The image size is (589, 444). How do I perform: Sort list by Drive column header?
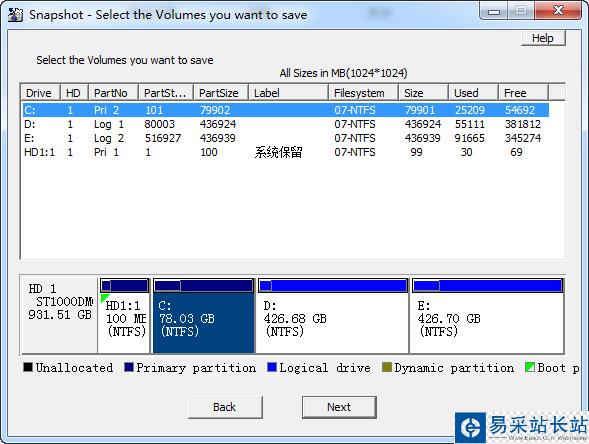40,93
